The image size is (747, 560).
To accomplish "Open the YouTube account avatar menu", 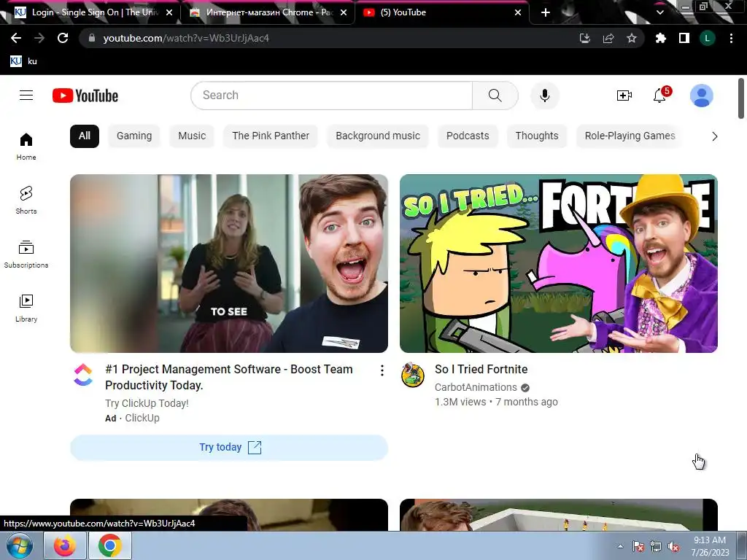I will pyautogui.click(x=701, y=96).
